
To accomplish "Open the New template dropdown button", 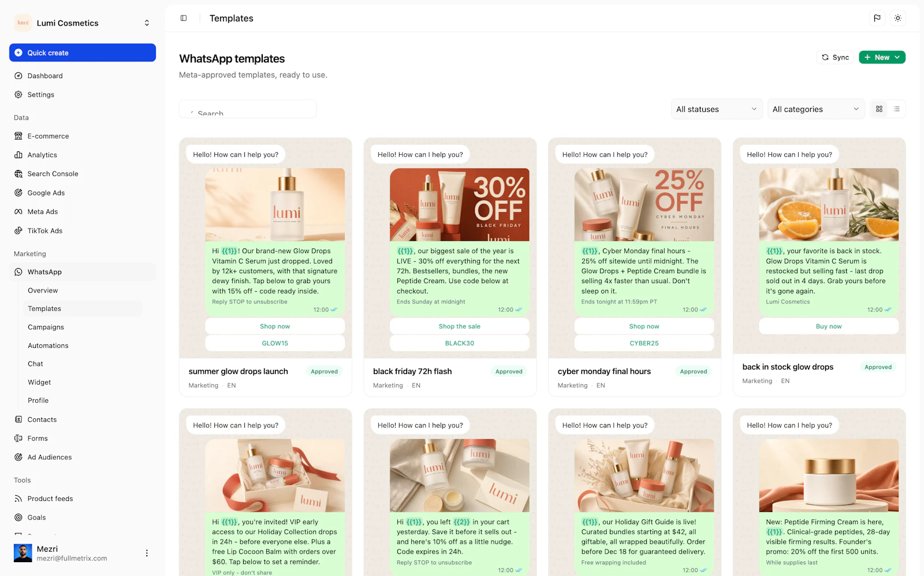I will (882, 57).
